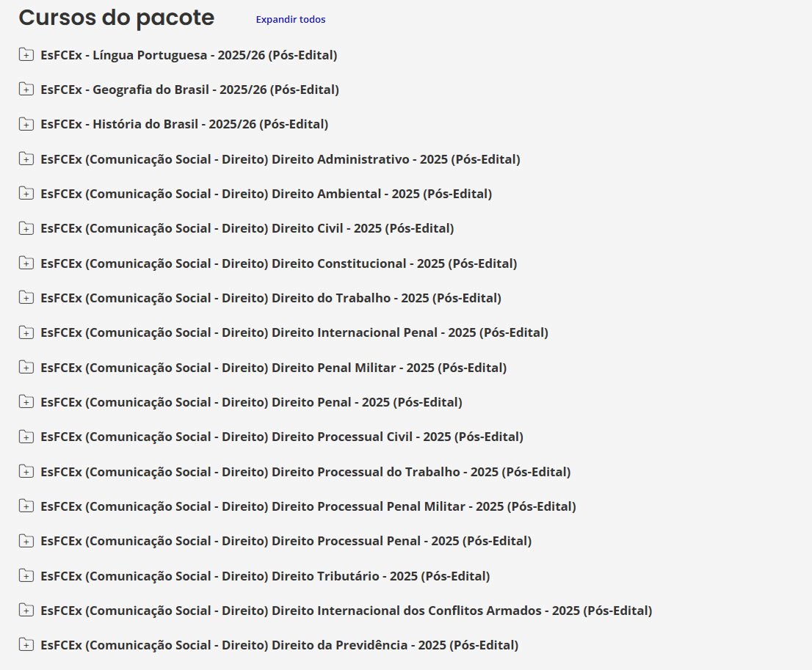
Task: Click the 'Expandir todos' link
Action: pyautogui.click(x=290, y=20)
